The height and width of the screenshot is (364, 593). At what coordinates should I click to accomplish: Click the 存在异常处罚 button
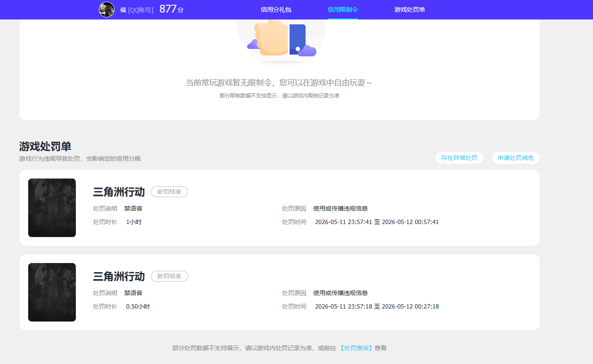pos(459,158)
